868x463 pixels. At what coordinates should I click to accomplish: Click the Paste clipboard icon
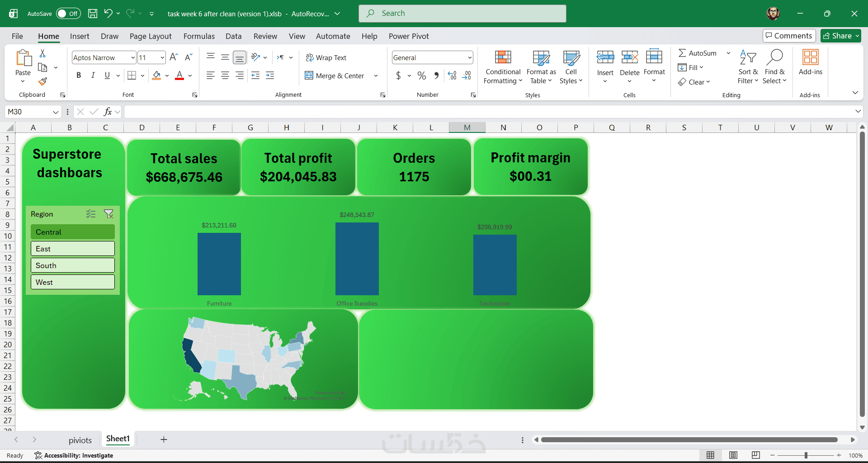23,59
